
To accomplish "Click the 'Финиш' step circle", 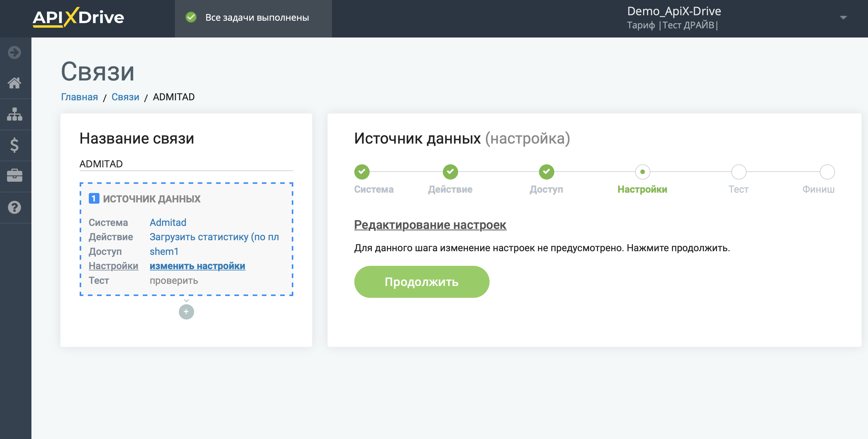I will point(827,172).
